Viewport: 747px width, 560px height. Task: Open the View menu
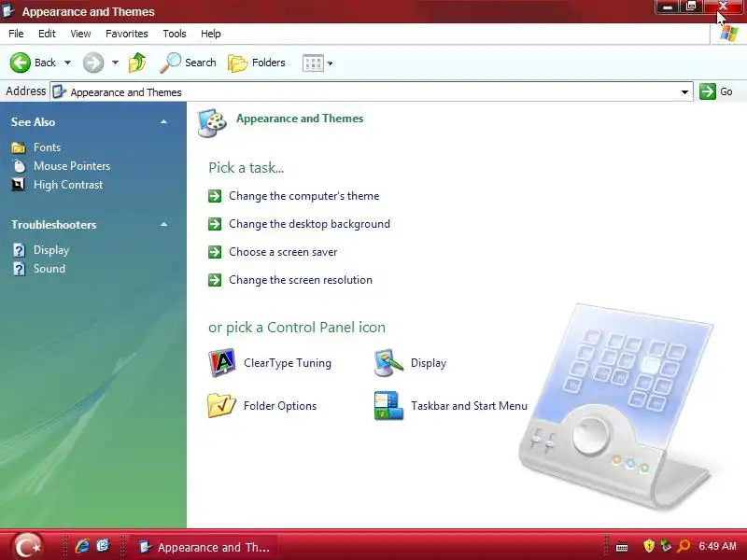coord(80,34)
